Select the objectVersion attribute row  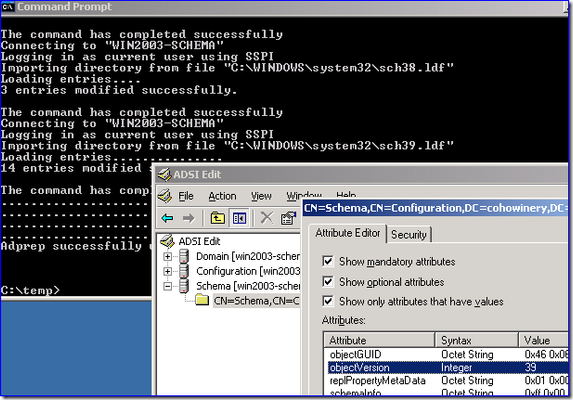[x=447, y=367]
